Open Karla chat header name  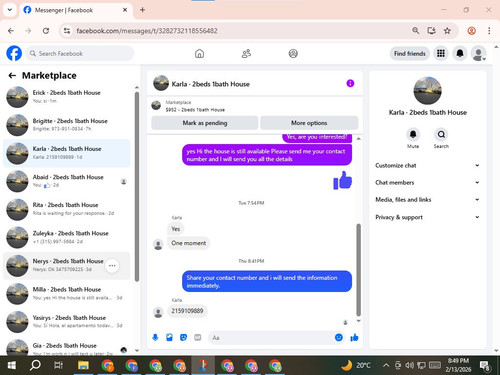click(x=210, y=84)
